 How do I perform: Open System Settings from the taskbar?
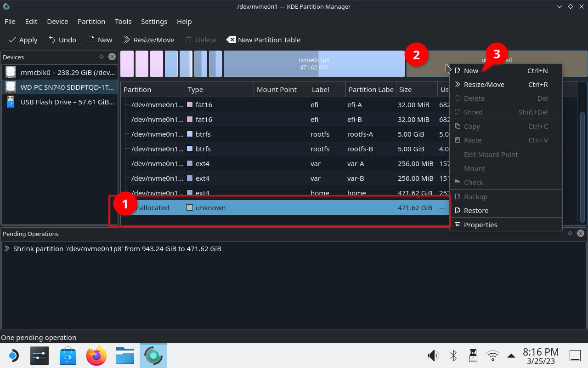(x=40, y=356)
